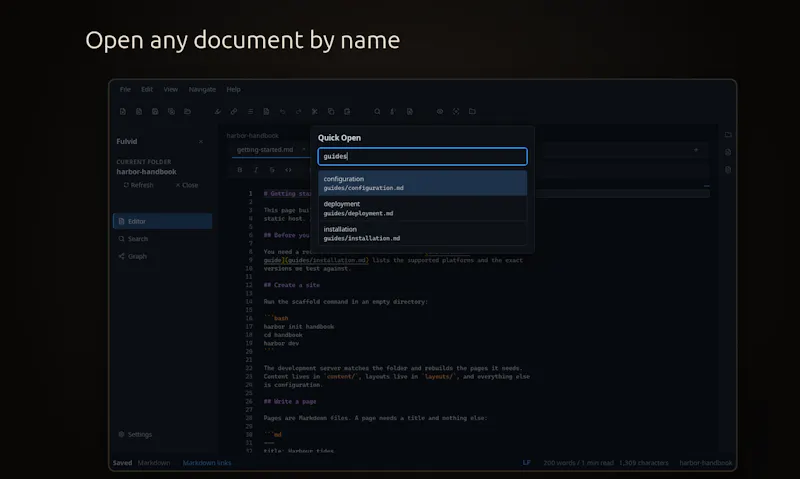Viewport: 800px width, 479px height.
Task: Click word count in status bar
Action: coord(579,463)
